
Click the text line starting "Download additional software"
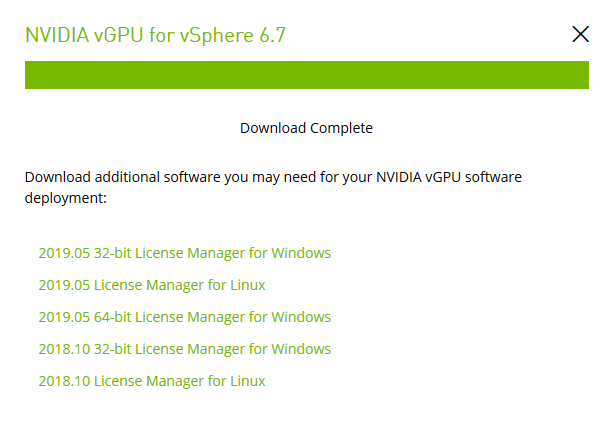(273, 177)
